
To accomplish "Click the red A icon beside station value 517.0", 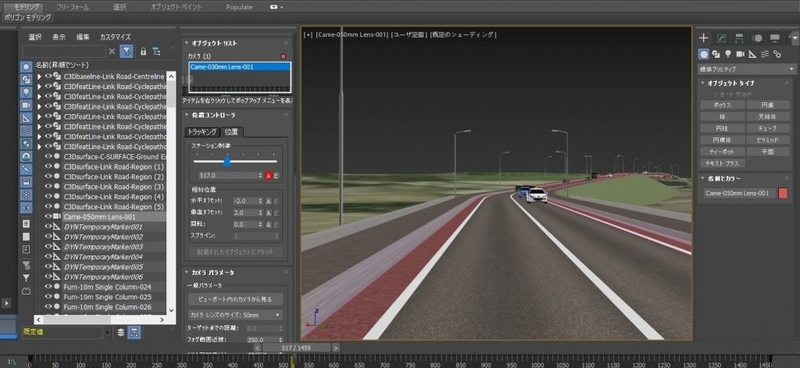I will (268, 176).
